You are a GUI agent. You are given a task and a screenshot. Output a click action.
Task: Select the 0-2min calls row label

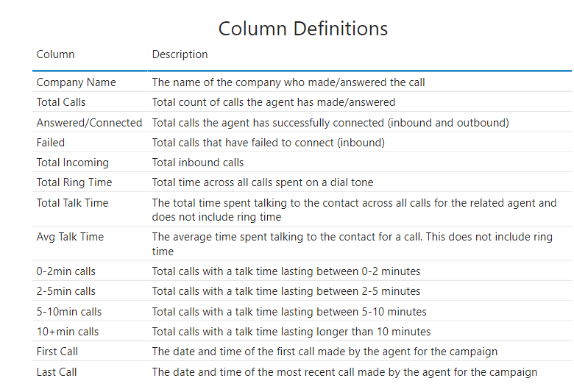tap(66, 271)
